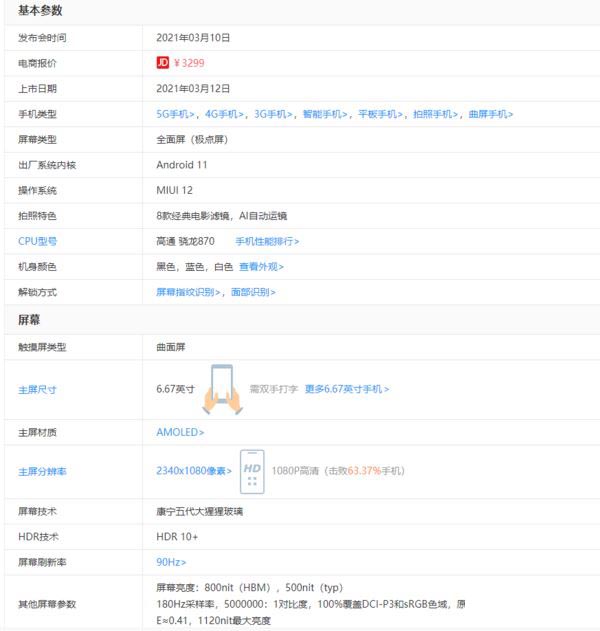The image size is (600, 631).
Task: Select the 2021年03月10日 launch date value
Action: point(193,38)
